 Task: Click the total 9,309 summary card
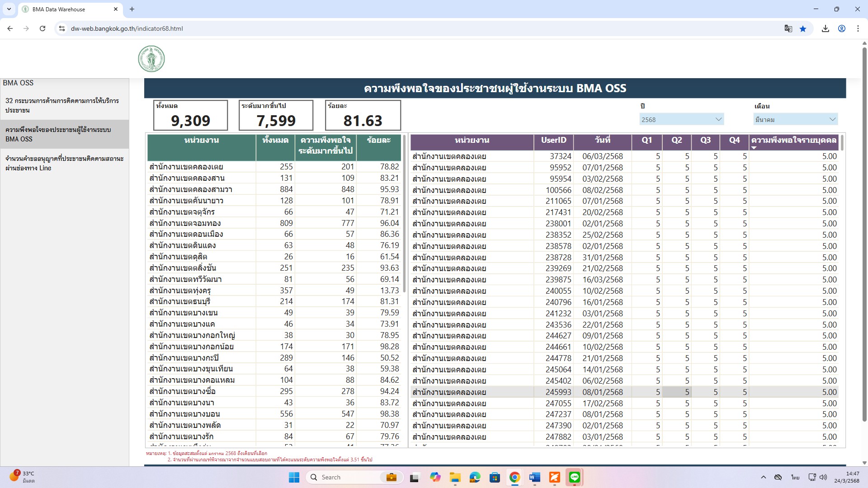(190, 115)
